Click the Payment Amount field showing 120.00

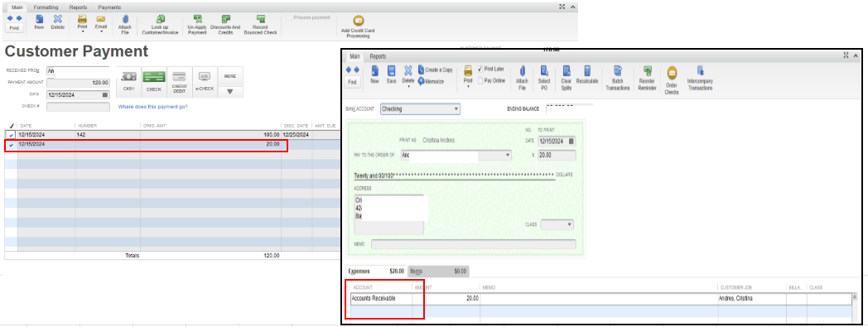pyautogui.click(x=78, y=83)
